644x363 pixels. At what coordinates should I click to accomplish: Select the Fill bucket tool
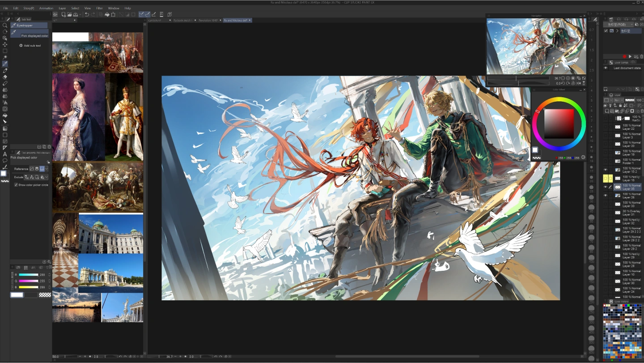[5, 115]
